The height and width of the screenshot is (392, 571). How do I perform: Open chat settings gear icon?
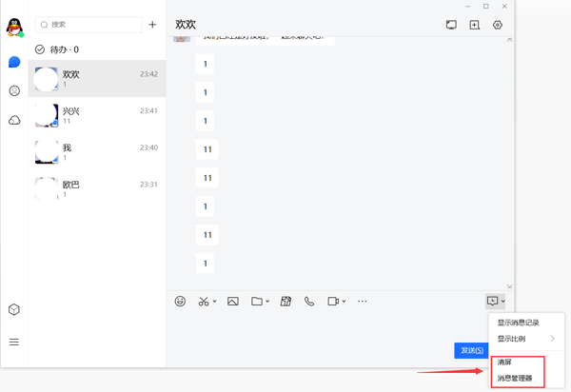[x=498, y=25]
